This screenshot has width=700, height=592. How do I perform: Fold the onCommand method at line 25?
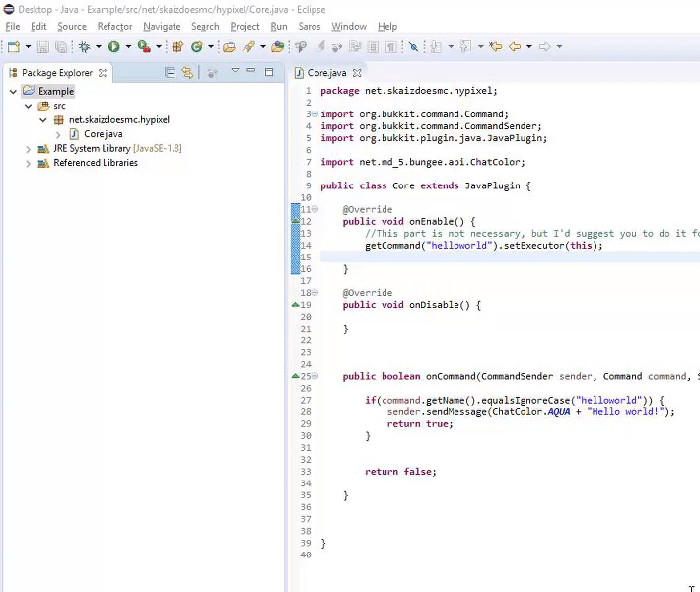[x=315, y=376]
